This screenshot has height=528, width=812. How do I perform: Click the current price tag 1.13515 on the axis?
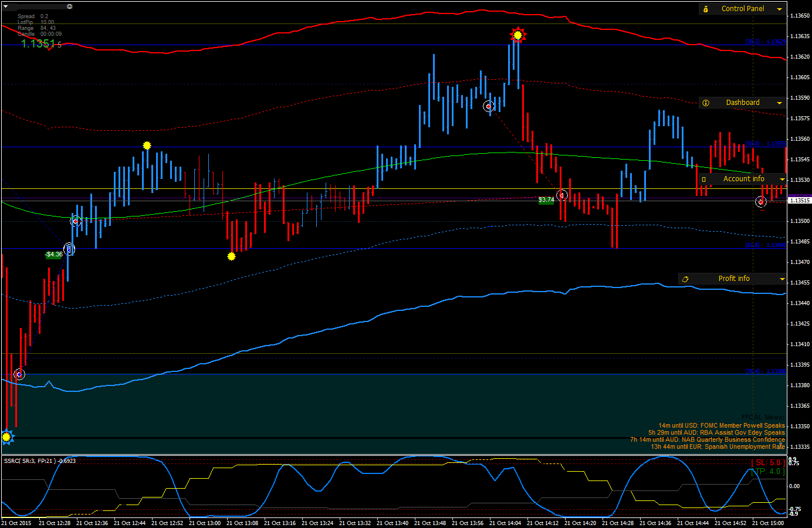click(799, 201)
